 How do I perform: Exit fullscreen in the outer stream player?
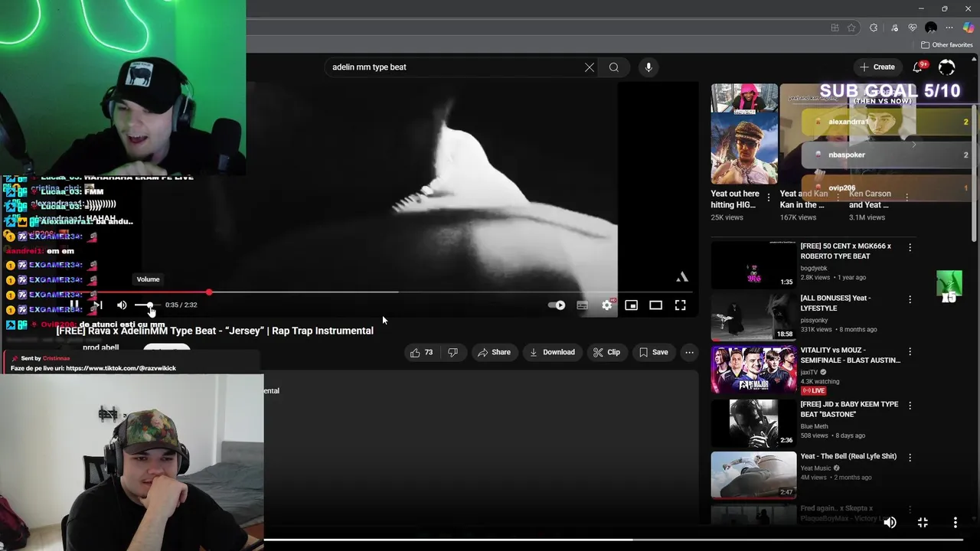coord(923,522)
